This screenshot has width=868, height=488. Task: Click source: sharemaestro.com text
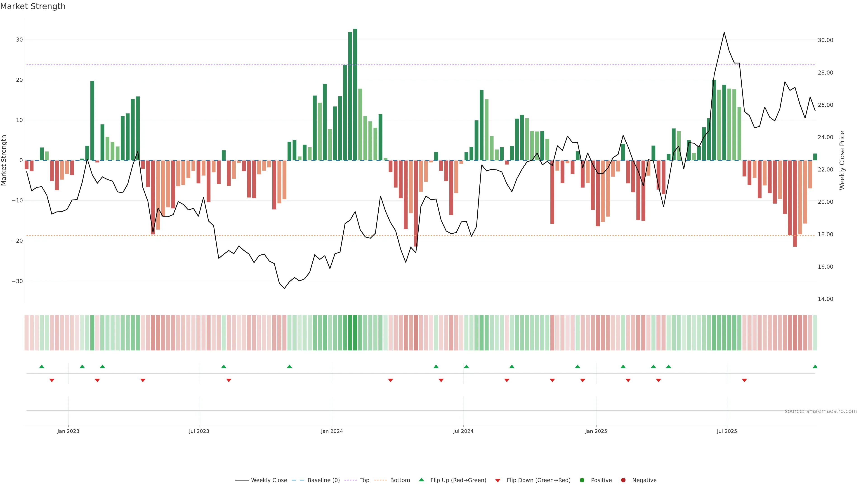pos(821,411)
